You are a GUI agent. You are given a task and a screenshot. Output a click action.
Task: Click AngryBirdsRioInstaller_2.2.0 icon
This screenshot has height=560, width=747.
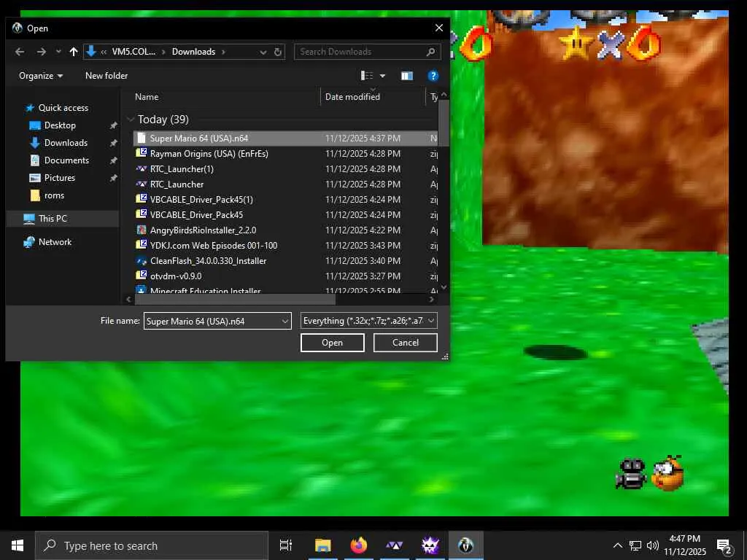(x=141, y=230)
